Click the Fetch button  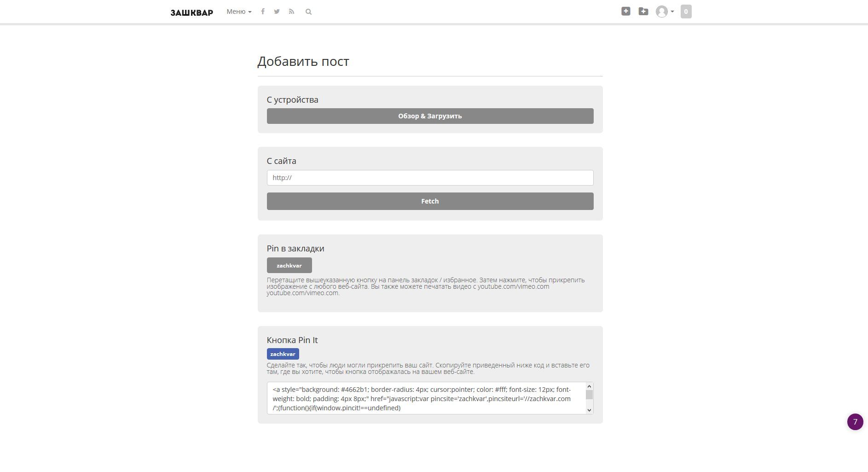pos(430,201)
